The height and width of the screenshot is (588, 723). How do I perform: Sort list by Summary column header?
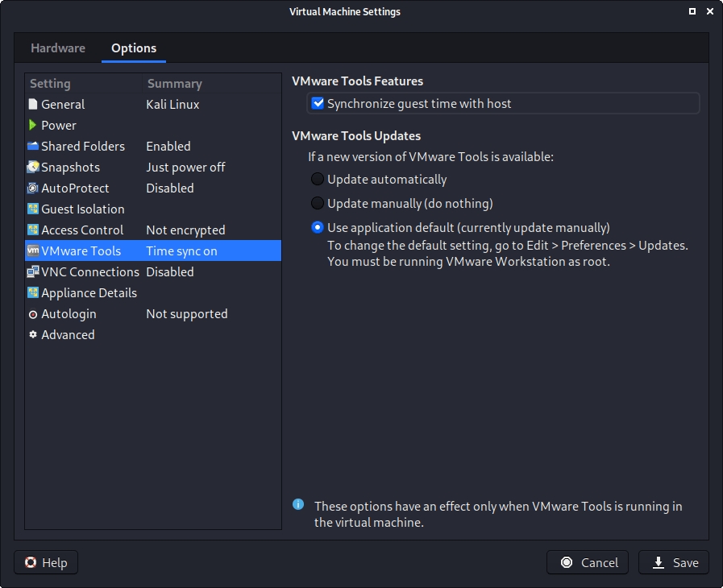pos(174,84)
